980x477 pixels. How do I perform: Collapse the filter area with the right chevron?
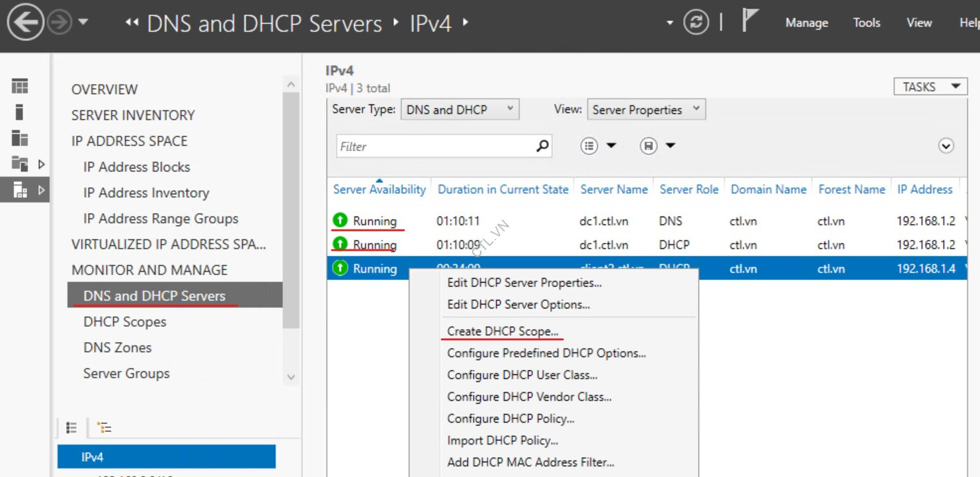tap(946, 145)
